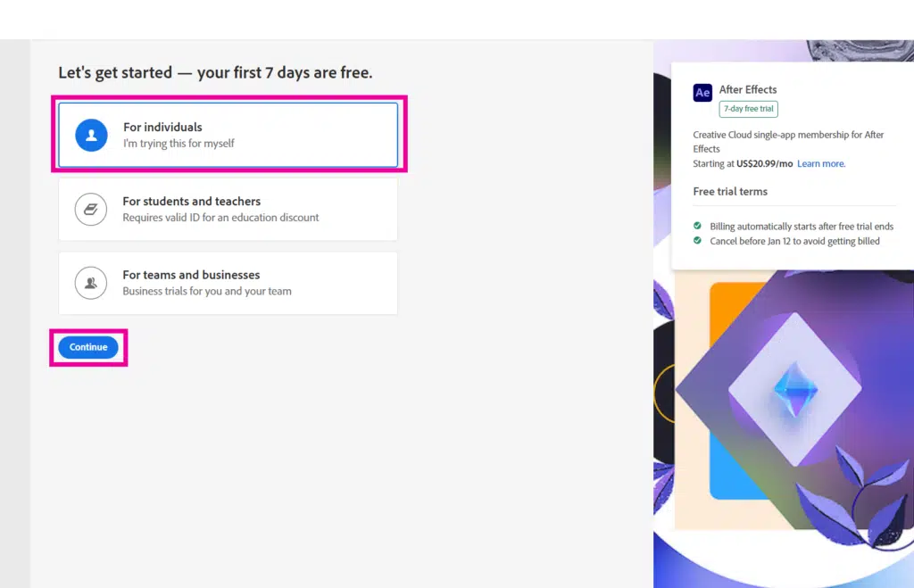The height and width of the screenshot is (588, 914).
Task: Click the US$20.99/mo price text
Action: click(764, 163)
